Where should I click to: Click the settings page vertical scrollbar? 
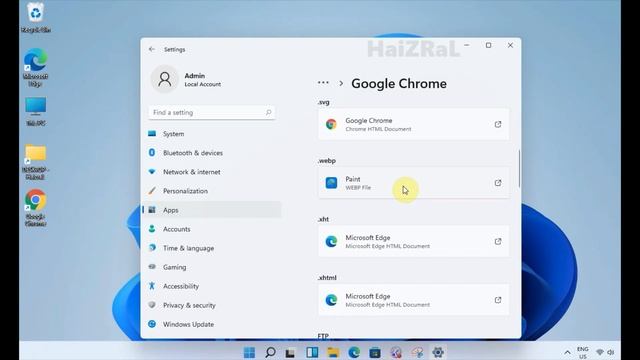tap(519, 169)
